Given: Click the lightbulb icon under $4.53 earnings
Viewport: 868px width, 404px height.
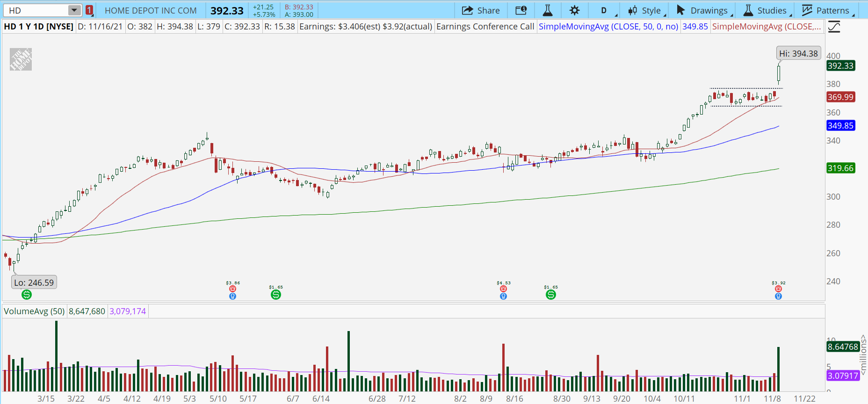Looking at the screenshot, I should coord(503,296).
